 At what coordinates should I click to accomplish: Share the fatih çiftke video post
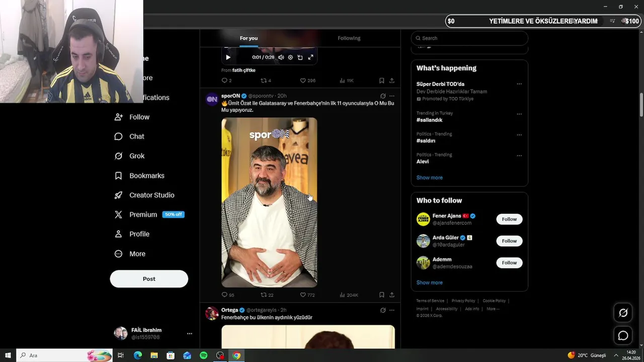392,80
